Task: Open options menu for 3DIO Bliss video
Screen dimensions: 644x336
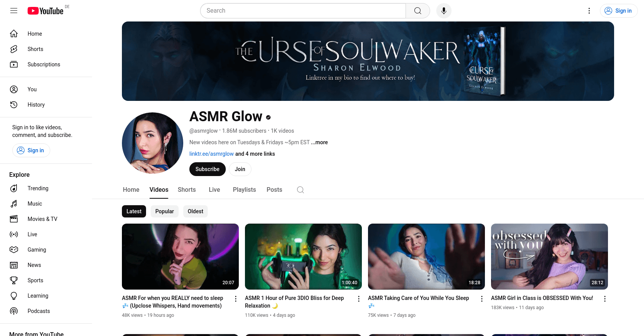Action: coord(359,299)
